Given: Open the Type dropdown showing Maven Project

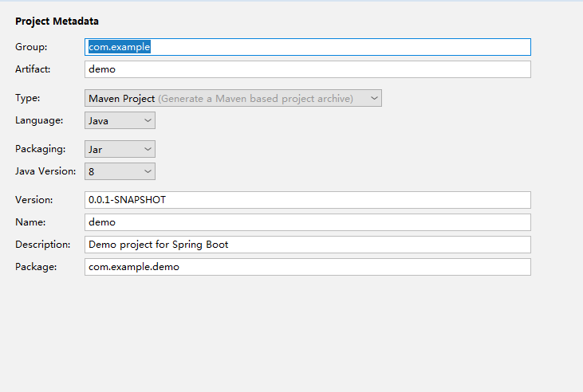Looking at the screenshot, I should [x=233, y=98].
